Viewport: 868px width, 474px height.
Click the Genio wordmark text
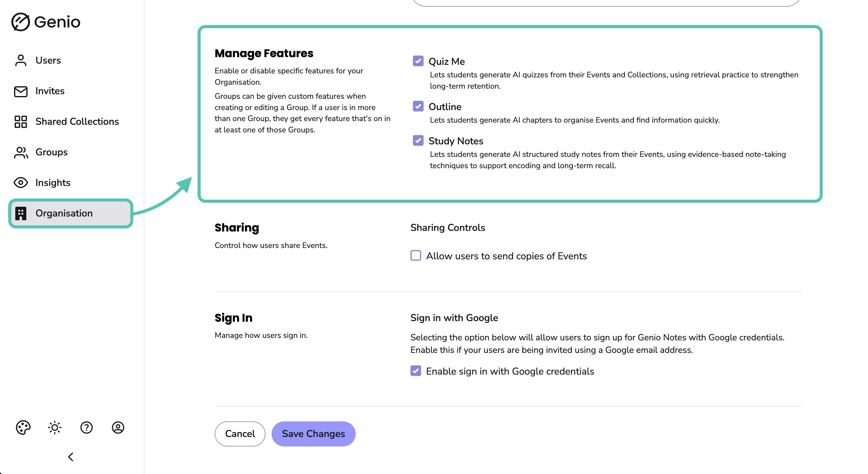click(57, 22)
